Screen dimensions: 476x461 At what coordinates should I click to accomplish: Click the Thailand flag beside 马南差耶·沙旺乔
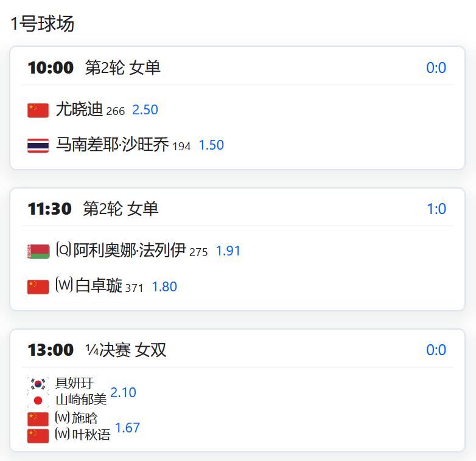point(38,146)
